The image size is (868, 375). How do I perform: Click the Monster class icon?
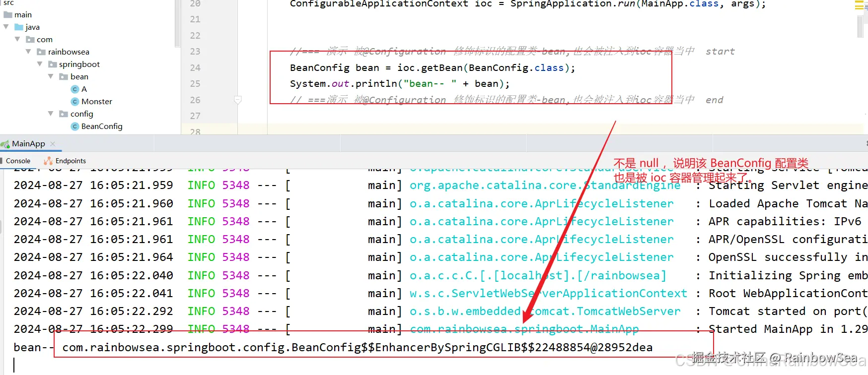[75, 102]
